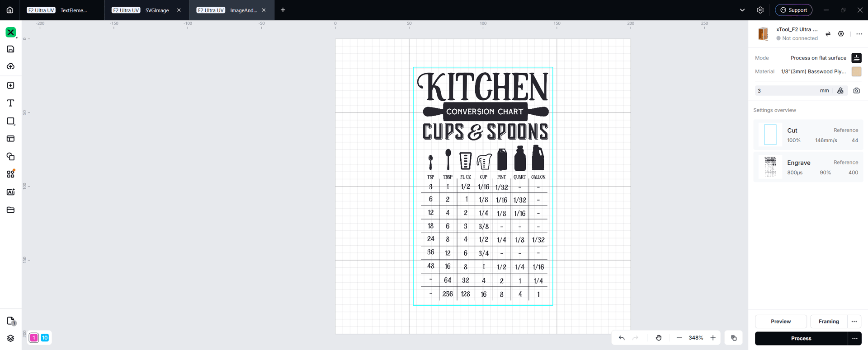Open application settings gear
The width and height of the screenshot is (868, 350).
(x=760, y=10)
